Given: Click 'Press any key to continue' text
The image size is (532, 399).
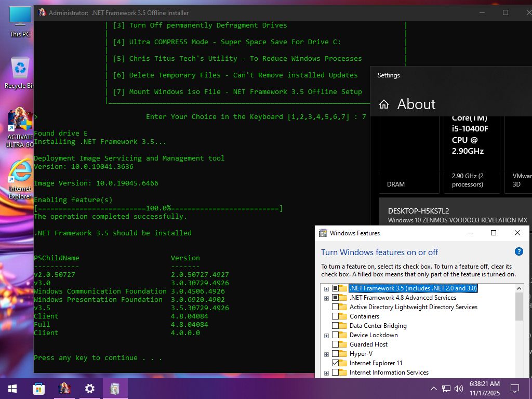Looking at the screenshot, I should pos(98,357).
